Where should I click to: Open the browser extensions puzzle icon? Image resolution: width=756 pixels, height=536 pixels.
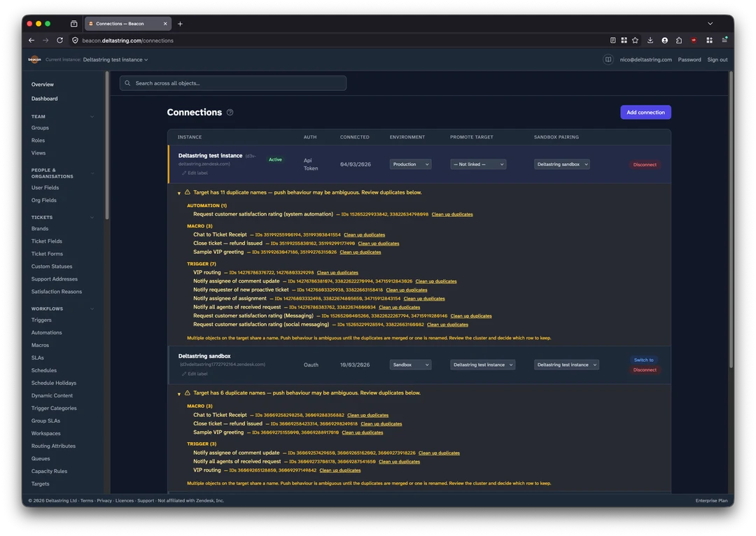coord(679,41)
